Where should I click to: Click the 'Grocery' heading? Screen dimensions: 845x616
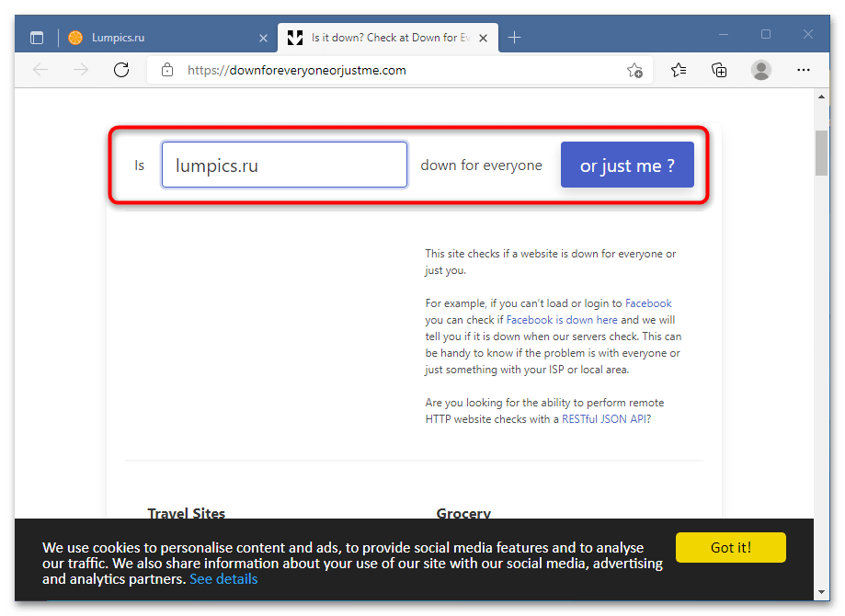[x=463, y=513]
